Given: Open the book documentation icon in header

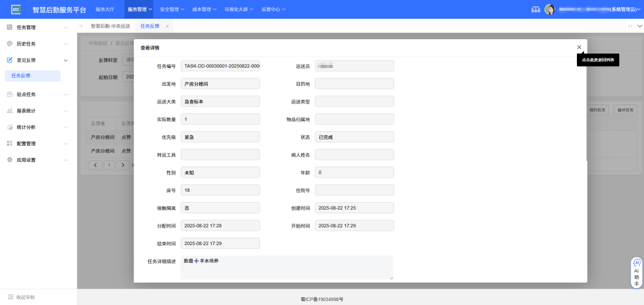Looking at the screenshot, I should click(x=535, y=10).
